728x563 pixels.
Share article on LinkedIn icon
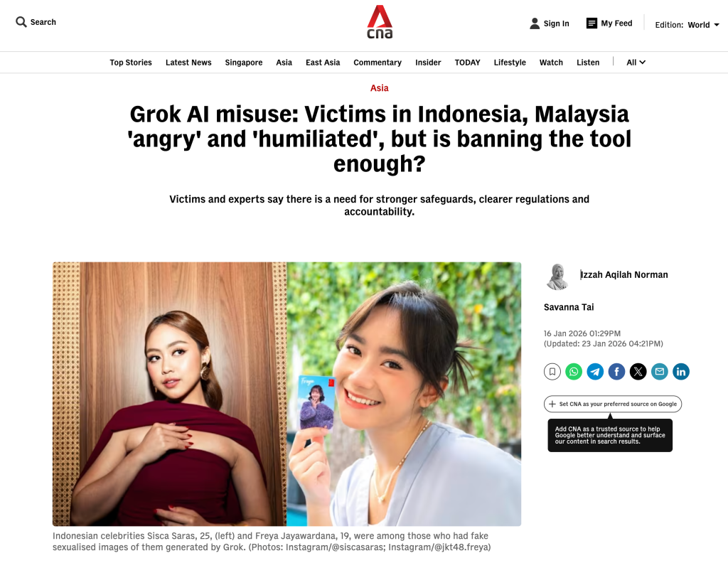680,371
